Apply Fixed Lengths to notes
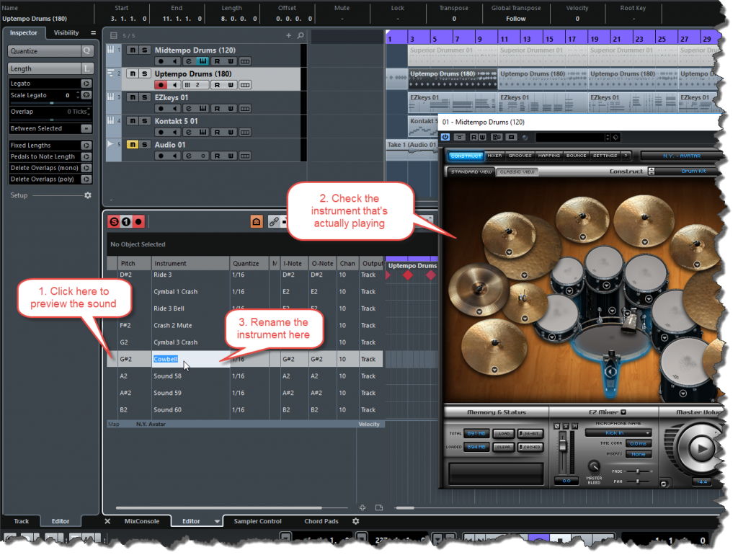This screenshot has width=738, height=560. (x=86, y=146)
